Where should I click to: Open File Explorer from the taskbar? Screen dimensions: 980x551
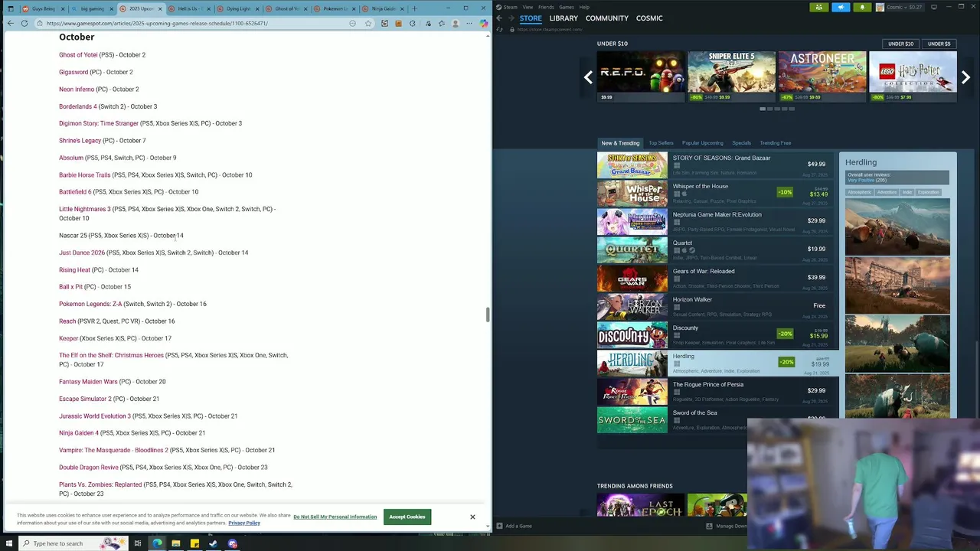pos(175,543)
